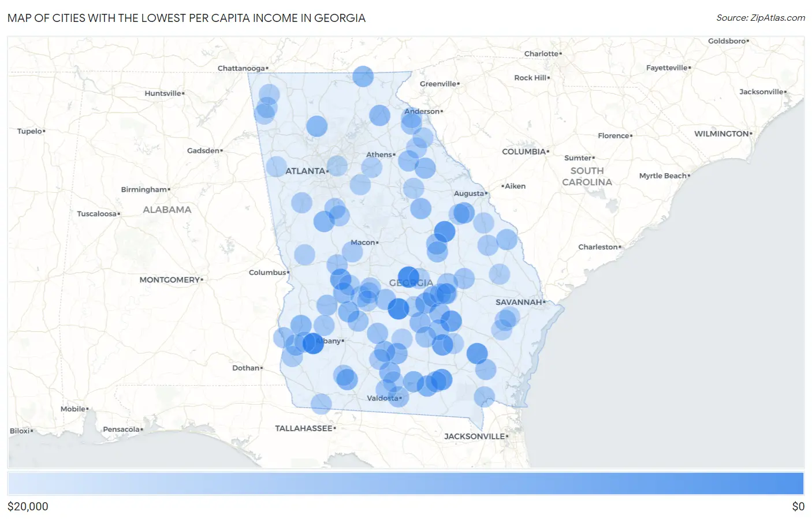Select the Dothan city label

[246, 368]
